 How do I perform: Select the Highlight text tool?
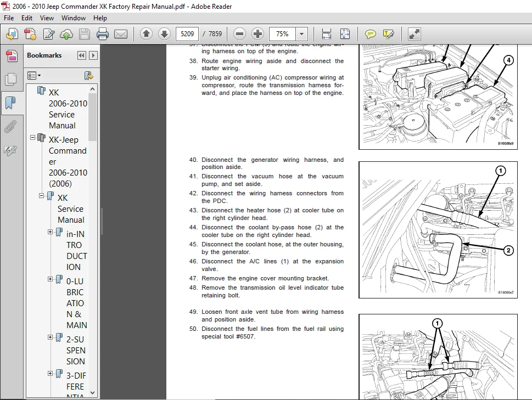388,34
